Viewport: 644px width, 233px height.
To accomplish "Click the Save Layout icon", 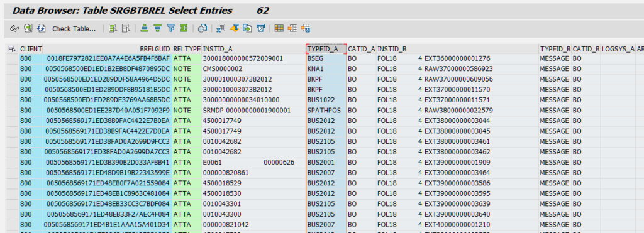I will coord(305,28).
